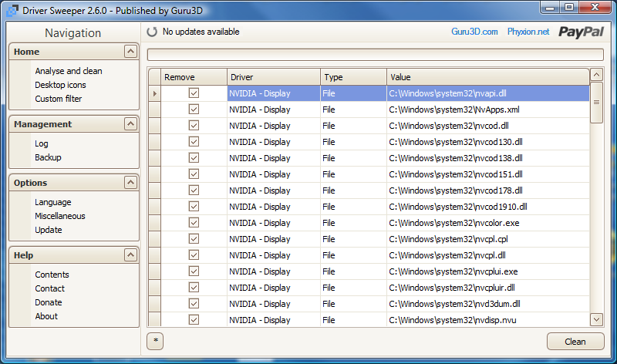Select the NvApps.xml path cell
Viewport: 617px width, 364px height.
point(488,110)
